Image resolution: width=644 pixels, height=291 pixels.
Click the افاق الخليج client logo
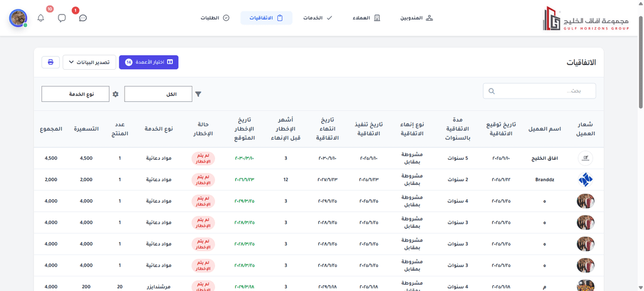pos(586,158)
